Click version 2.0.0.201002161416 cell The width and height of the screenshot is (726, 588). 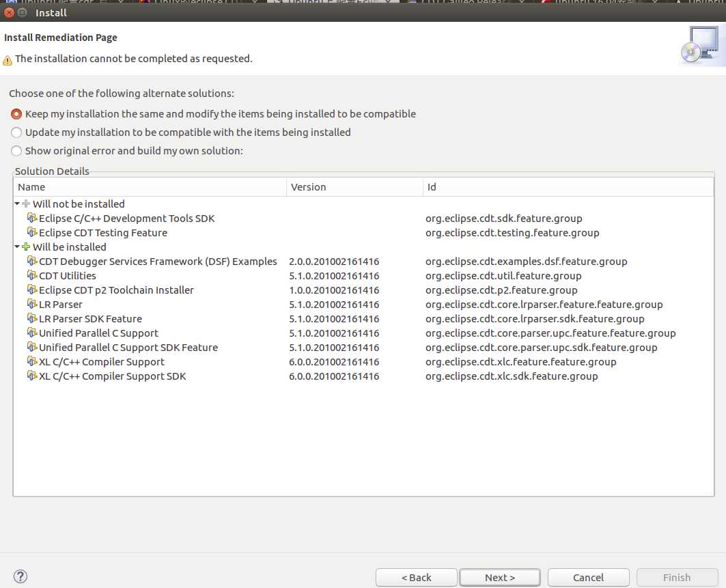click(x=334, y=261)
